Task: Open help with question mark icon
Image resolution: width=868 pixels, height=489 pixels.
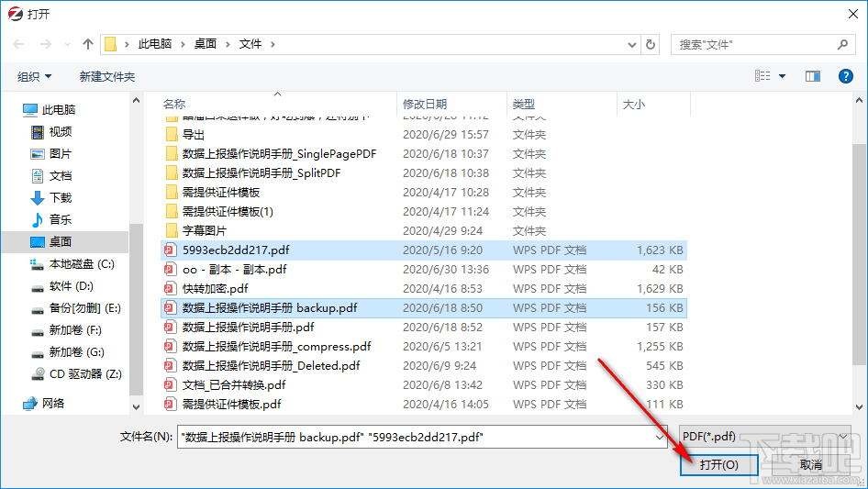Action: point(845,76)
